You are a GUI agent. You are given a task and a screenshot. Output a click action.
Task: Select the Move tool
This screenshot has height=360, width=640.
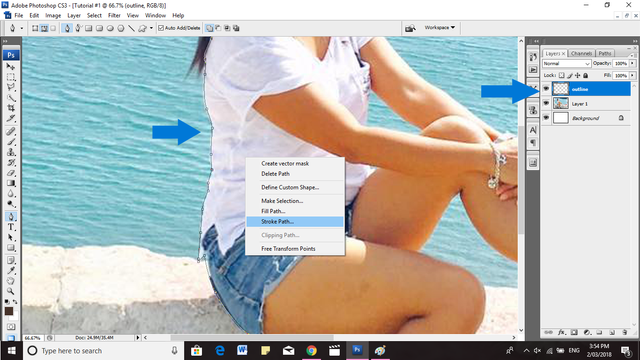click(11, 66)
